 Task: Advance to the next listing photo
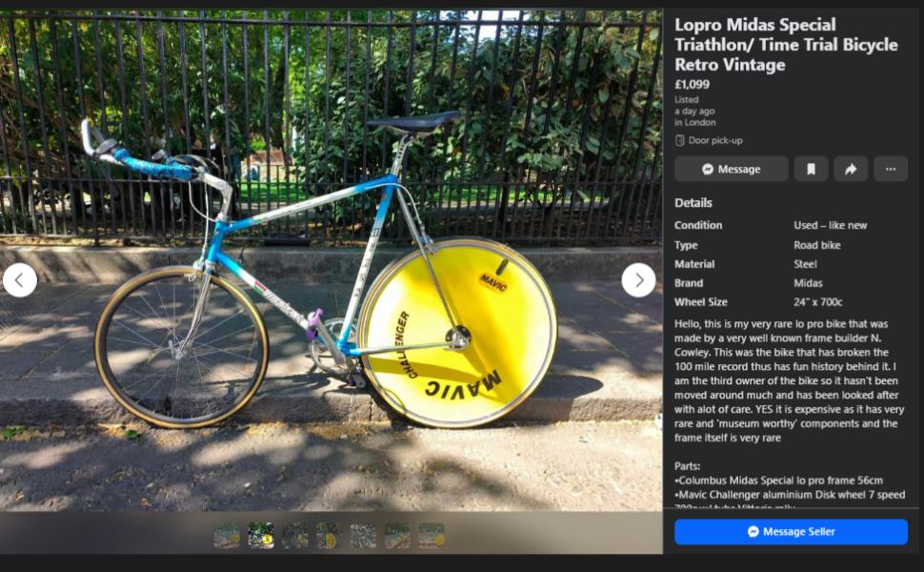(638, 280)
